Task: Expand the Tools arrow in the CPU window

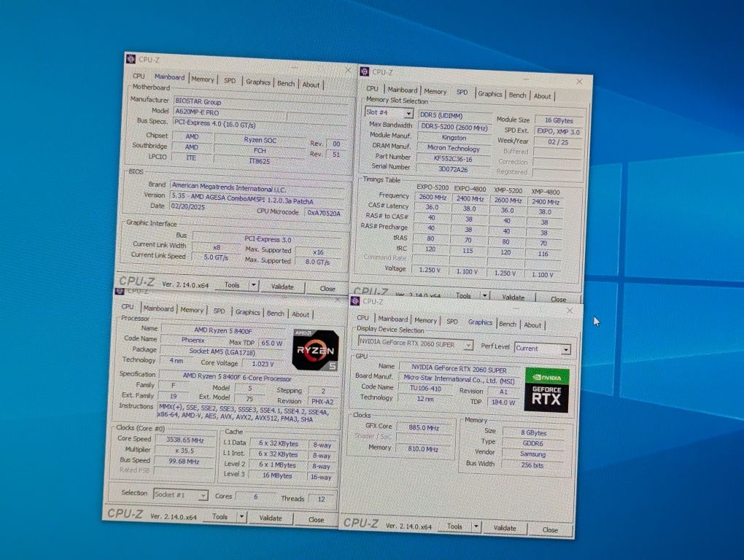Action: [241, 517]
